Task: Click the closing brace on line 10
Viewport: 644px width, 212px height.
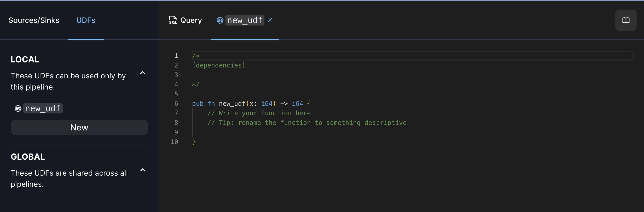Action: coord(194,142)
